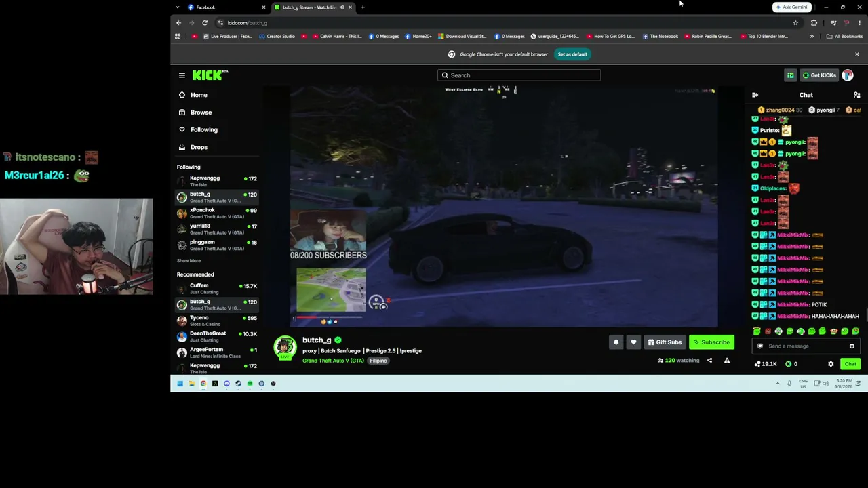The width and height of the screenshot is (868, 488).
Task: Go back with the browser back arrow
Action: click(x=179, y=23)
